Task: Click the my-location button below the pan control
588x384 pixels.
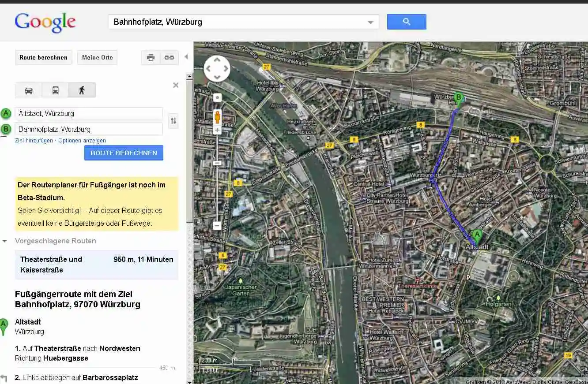Action: [x=217, y=97]
